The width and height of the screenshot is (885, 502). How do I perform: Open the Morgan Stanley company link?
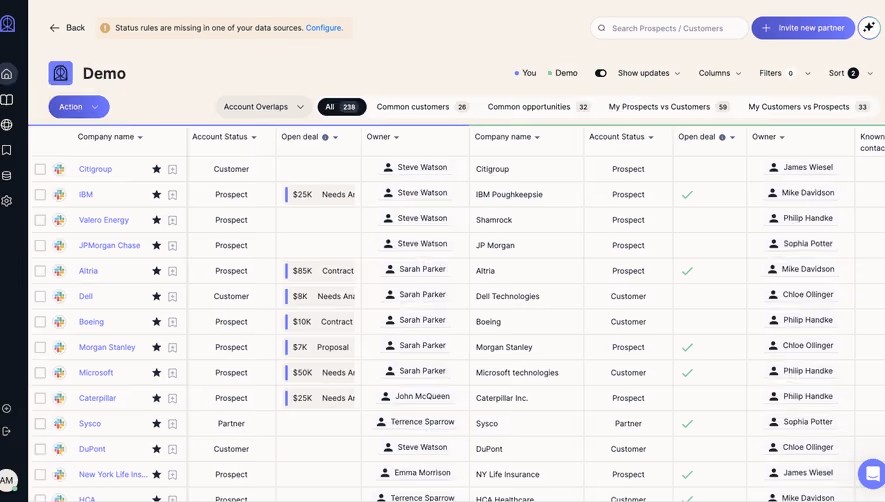pos(107,347)
